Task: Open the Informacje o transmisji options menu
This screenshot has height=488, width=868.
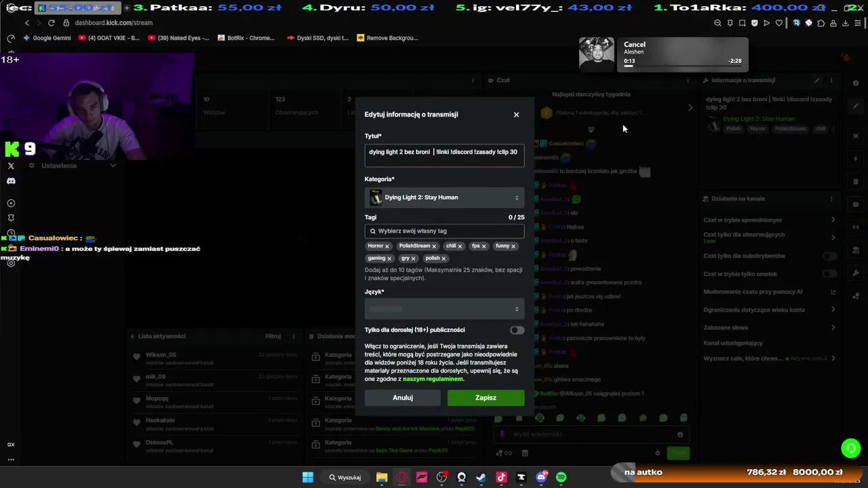Action: pos(831,80)
